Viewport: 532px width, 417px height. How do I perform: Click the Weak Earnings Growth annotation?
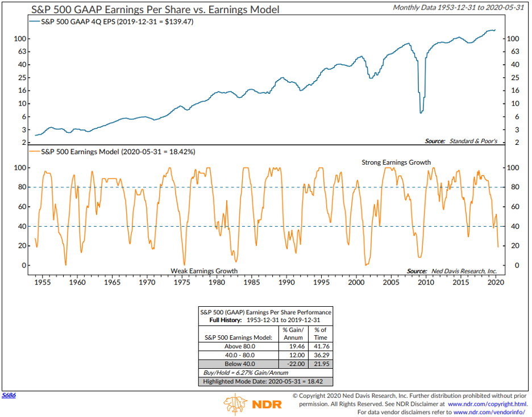click(x=204, y=271)
